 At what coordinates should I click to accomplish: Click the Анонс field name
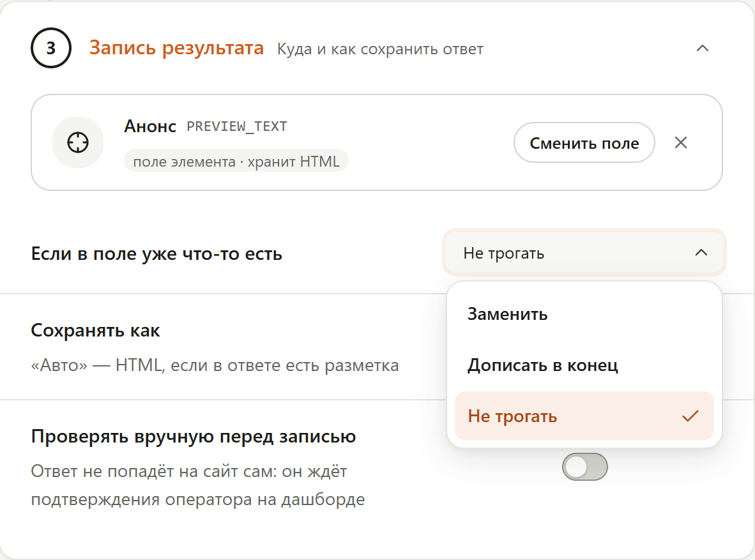(150, 126)
